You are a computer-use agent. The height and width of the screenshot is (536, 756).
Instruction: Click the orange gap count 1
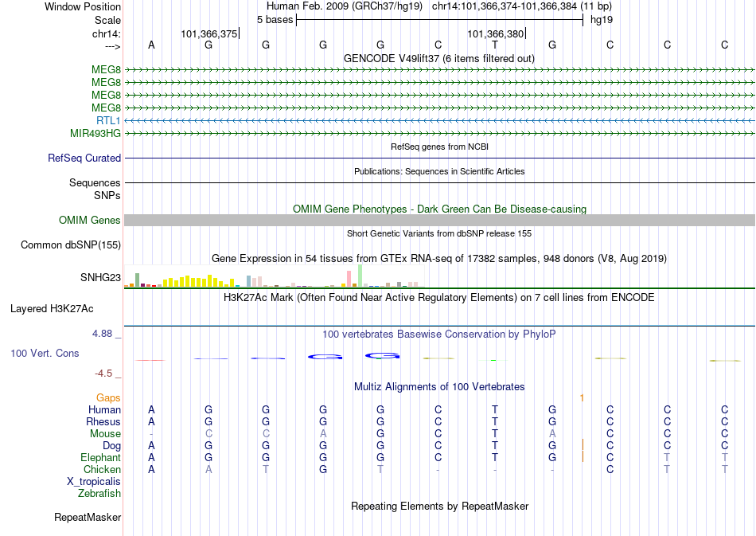pyautogui.click(x=582, y=398)
